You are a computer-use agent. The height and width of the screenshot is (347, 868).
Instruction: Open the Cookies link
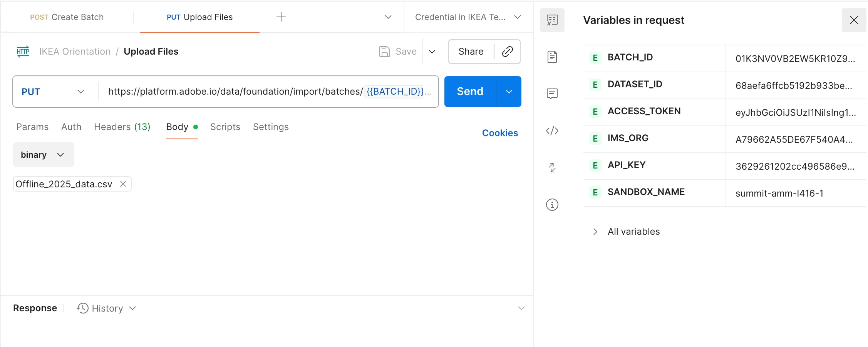click(500, 133)
